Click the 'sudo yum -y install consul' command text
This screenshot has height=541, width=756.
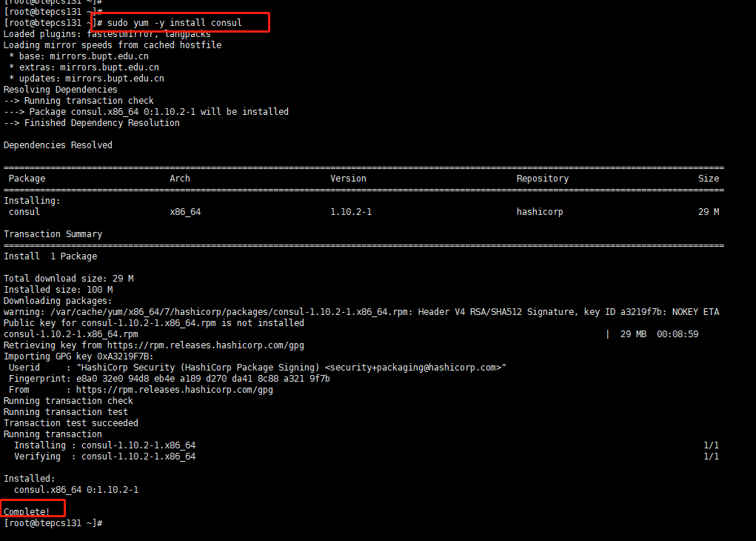coord(174,23)
